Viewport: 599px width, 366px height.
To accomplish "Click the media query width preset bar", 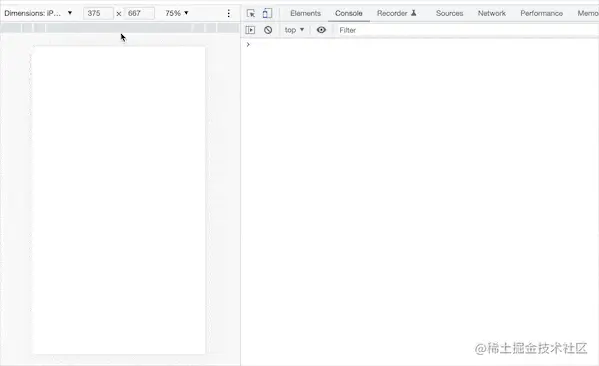I will (x=120, y=28).
